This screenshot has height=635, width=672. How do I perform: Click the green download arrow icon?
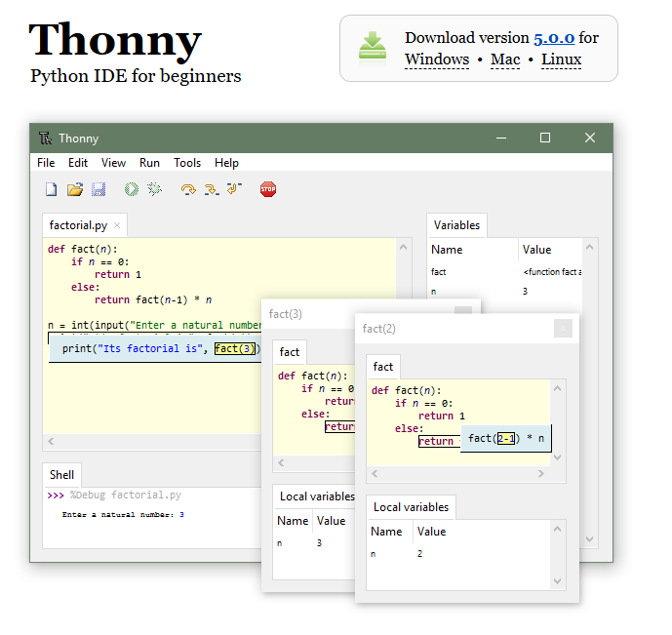pyautogui.click(x=372, y=48)
